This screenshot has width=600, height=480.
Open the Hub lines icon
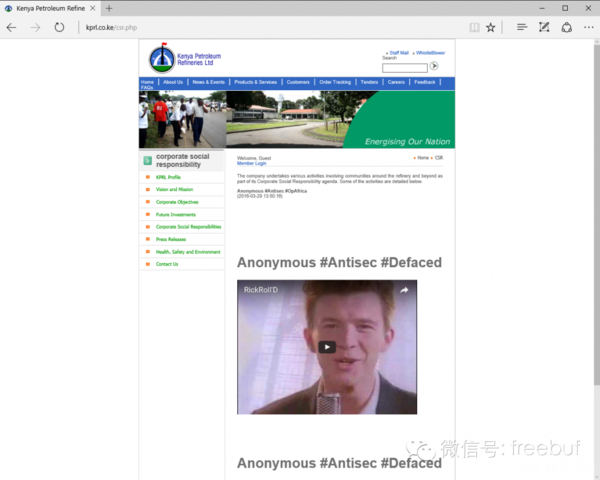click(x=522, y=27)
